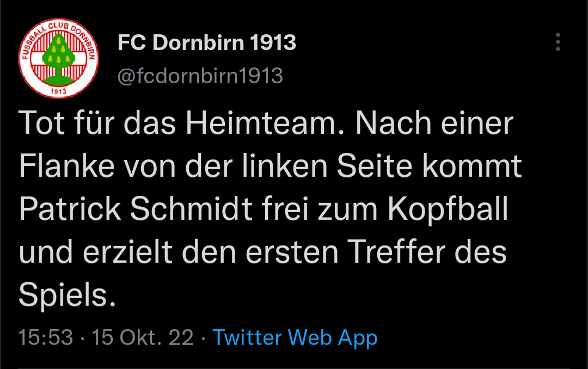The width and height of the screenshot is (588, 369).
Task: Select the word Tot starting the tweet
Action: pos(41,123)
